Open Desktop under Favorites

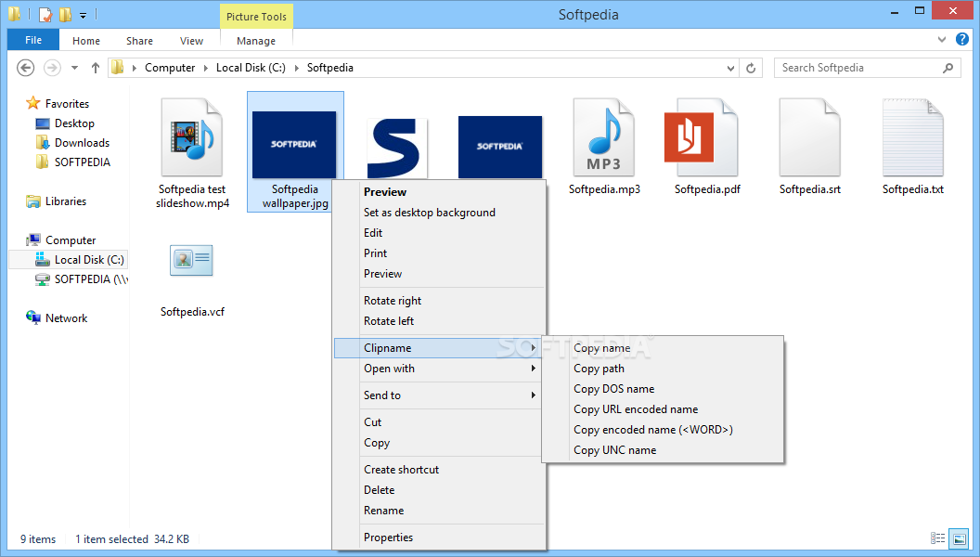(x=74, y=123)
